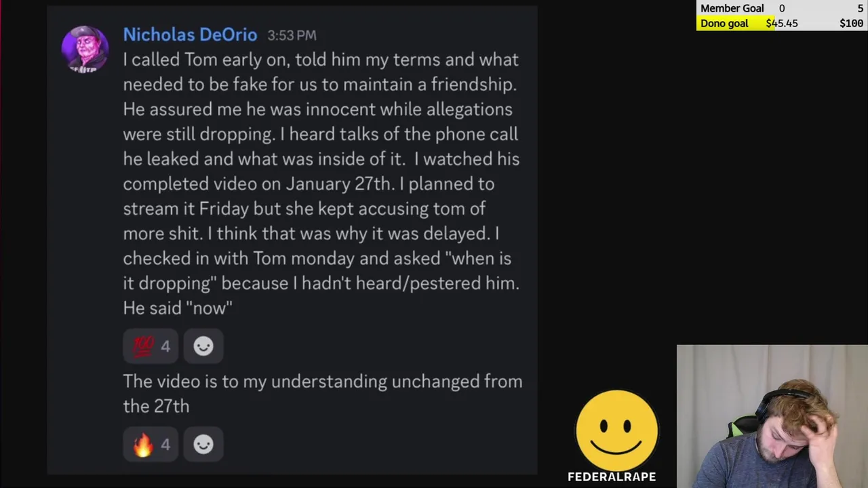Click the 3:53 PM message timestamp

pos(292,35)
